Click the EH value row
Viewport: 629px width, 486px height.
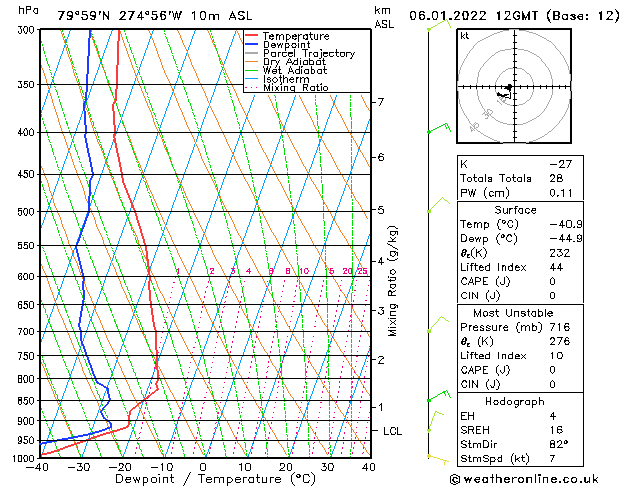pos(520,416)
